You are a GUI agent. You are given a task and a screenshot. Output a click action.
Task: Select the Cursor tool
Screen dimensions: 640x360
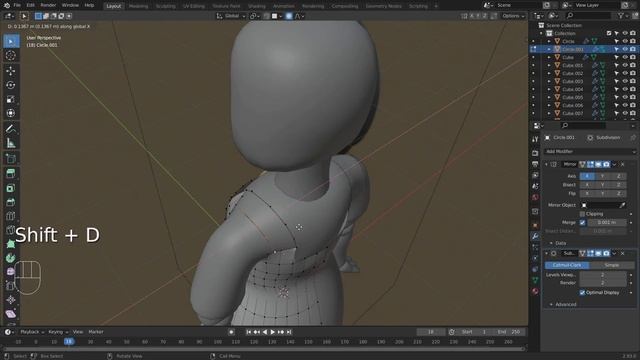(11, 55)
